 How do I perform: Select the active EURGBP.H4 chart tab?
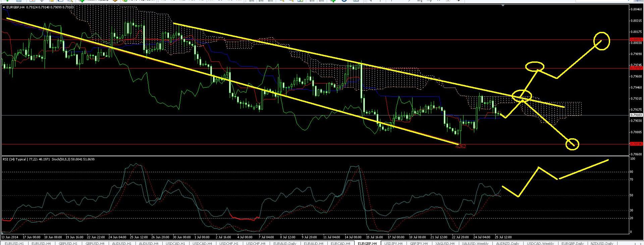pos(367,243)
